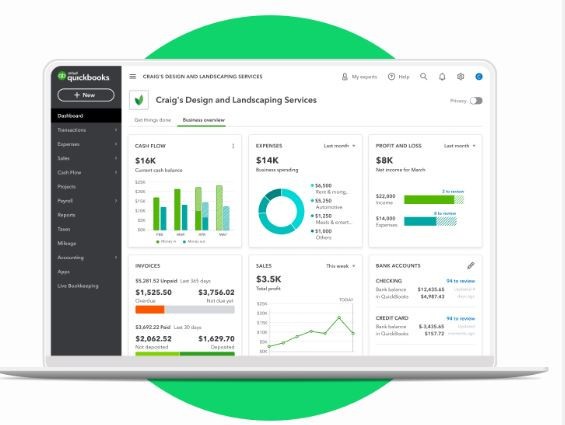This screenshot has width=565, height=425.
Task: Open the notifications bell
Action: (x=442, y=76)
